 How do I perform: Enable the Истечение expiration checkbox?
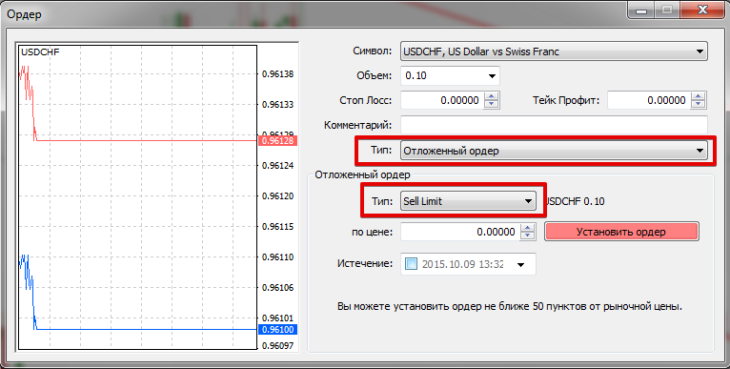[411, 264]
